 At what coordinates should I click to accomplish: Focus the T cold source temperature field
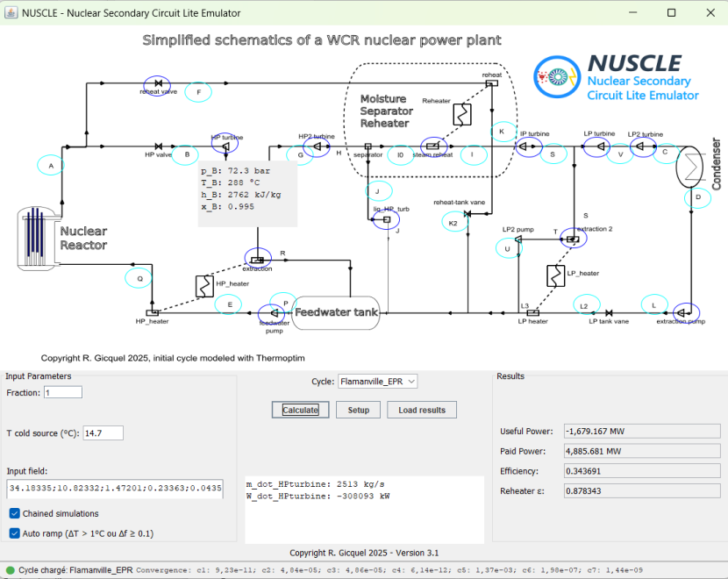(x=103, y=432)
